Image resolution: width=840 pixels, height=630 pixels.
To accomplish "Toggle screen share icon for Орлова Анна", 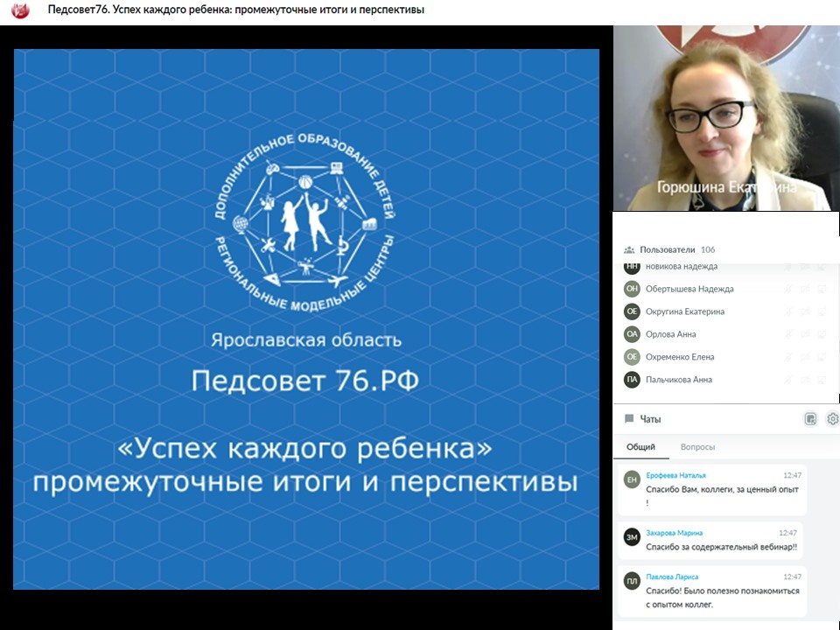I will (x=822, y=334).
